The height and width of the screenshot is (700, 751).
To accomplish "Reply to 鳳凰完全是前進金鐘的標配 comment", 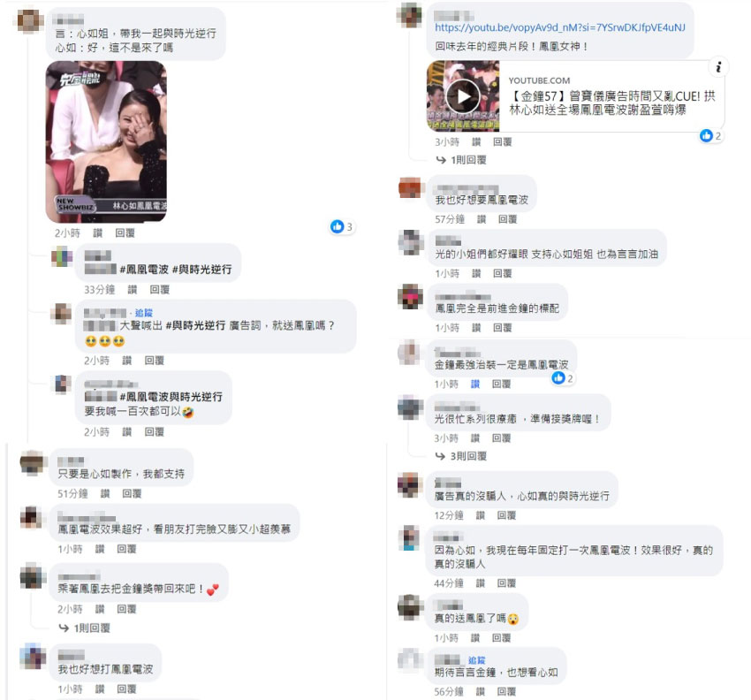I will 503,328.
